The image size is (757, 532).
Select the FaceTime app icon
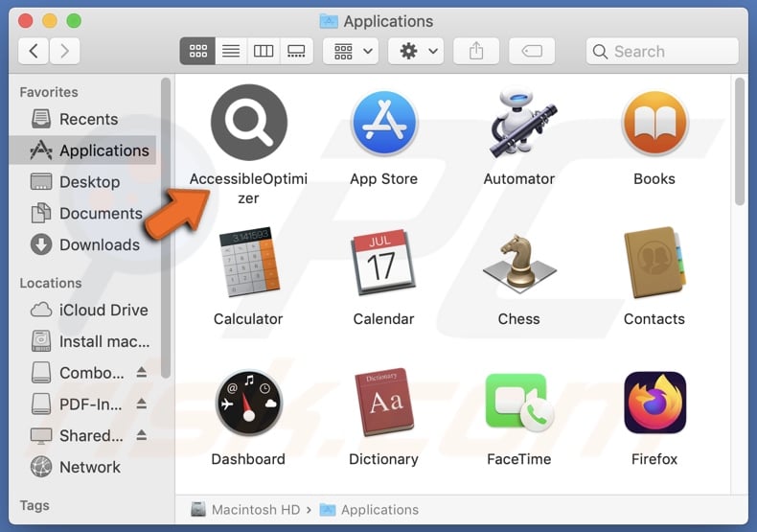tap(519, 403)
